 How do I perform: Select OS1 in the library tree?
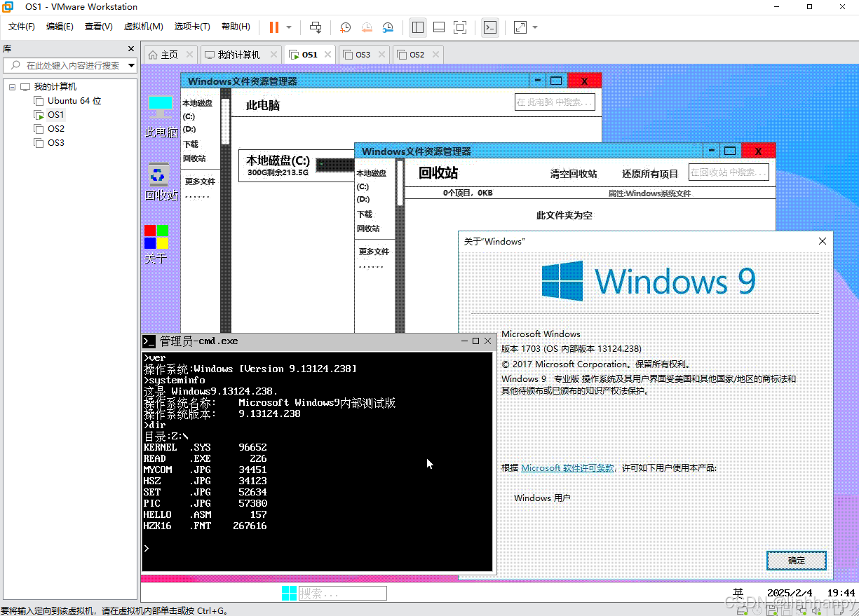[x=49, y=115]
